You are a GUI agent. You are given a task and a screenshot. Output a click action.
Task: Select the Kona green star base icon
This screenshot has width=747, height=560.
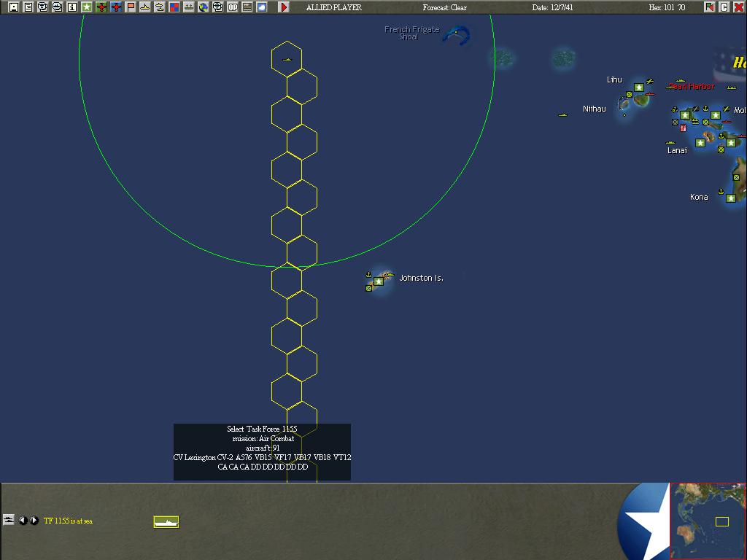(731, 198)
